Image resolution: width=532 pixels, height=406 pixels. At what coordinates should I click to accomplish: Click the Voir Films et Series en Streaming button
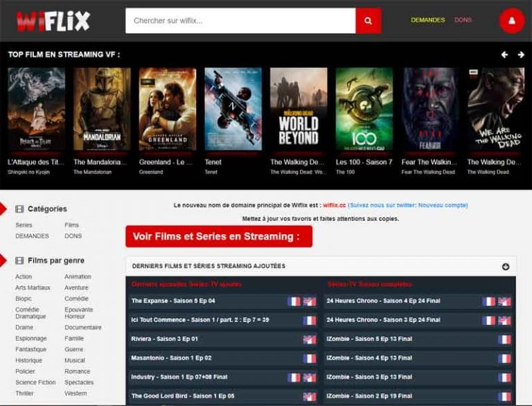coord(219,236)
